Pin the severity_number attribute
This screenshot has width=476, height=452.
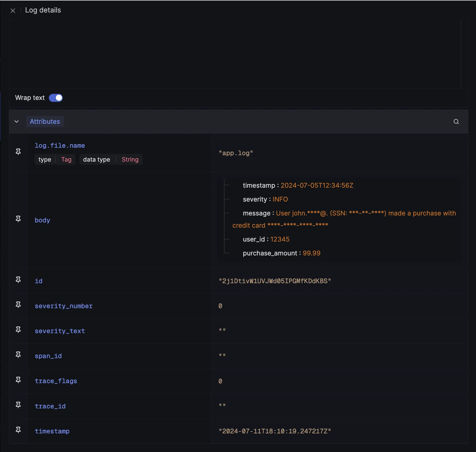(18, 305)
